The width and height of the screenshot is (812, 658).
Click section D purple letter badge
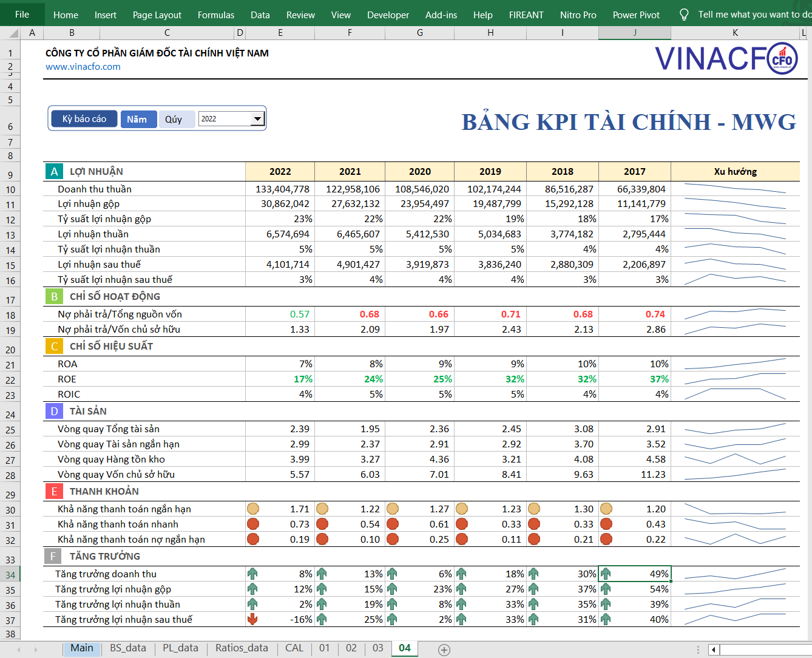click(x=54, y=411)
